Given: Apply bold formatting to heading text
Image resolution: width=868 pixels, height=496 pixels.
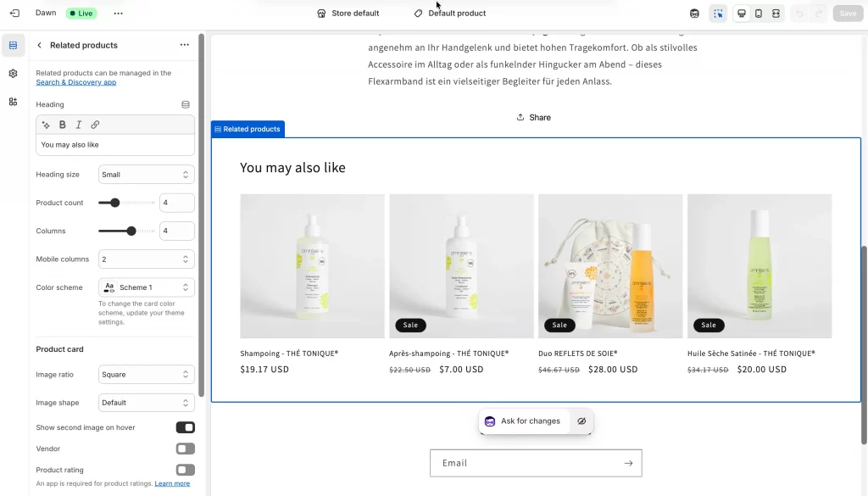Looking at the screenshot, I should pos(62,124).
